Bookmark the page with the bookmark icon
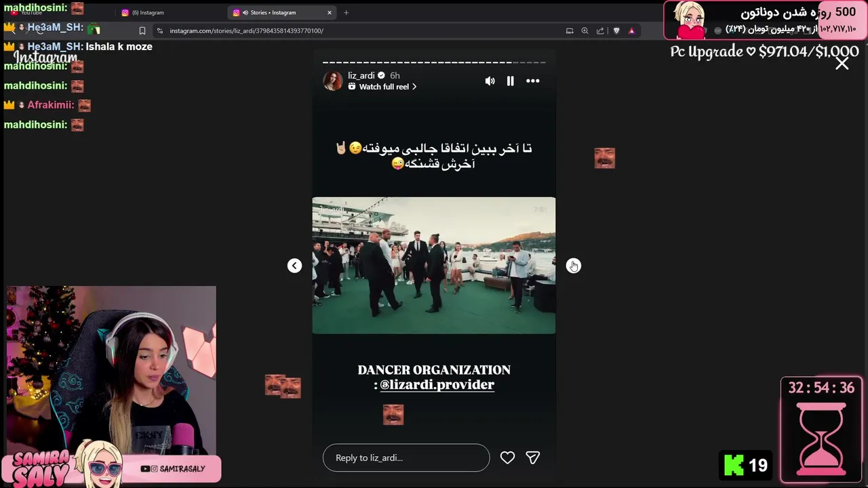868x488 pixels. coord(142,30)
